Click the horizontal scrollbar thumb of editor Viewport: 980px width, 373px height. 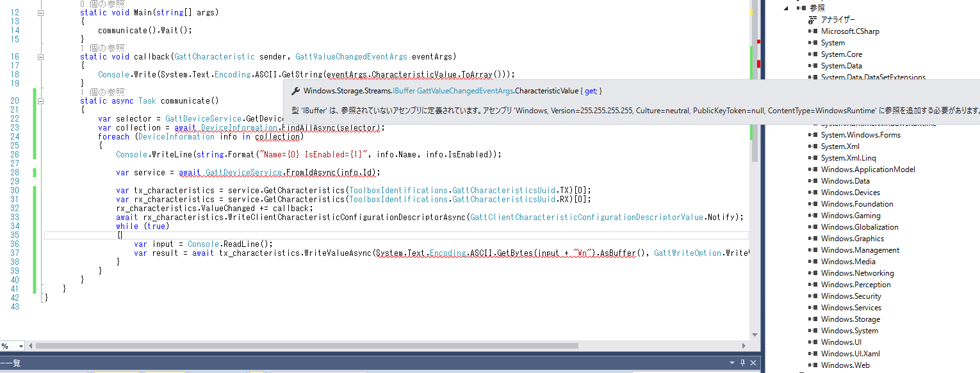click(306, 345)
